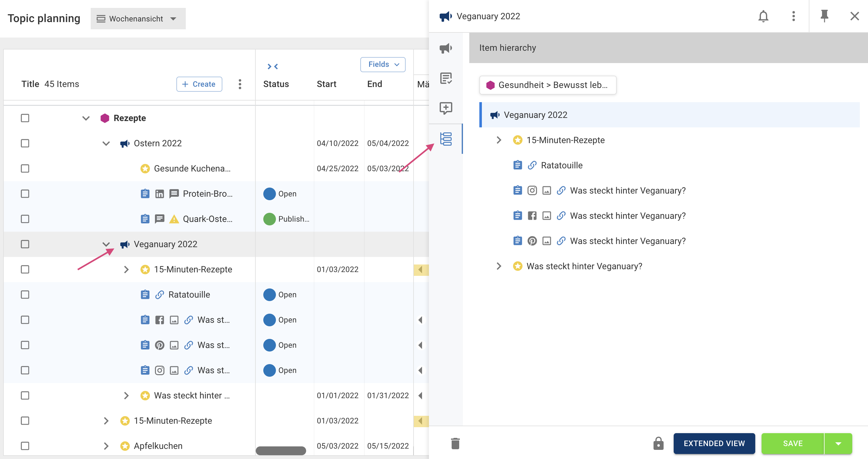Click Facebook icon on Was st... table row
Viewport: 868px width, 459px height.
point(159,320)
